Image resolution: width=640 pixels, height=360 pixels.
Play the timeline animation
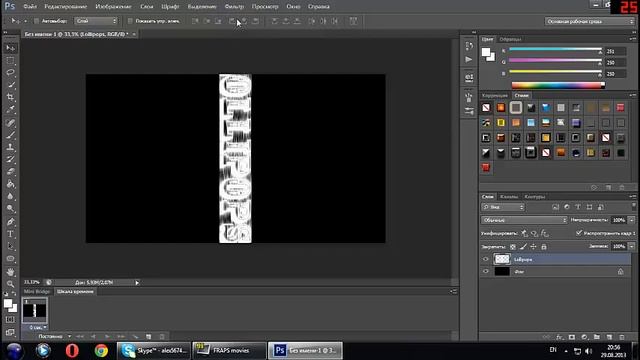(x=107, y=337)
